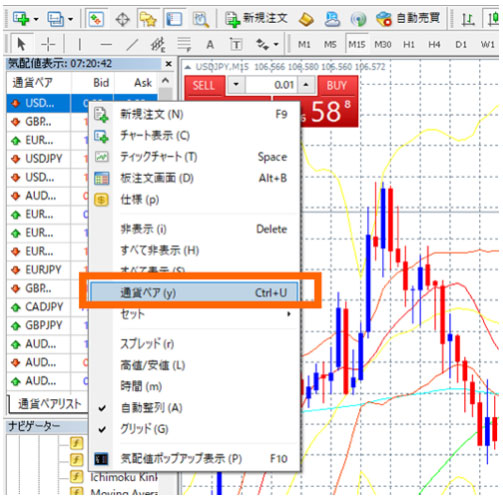Click the Market Watch scrollbar up arrow
Image resolution: width=503 pixels, height=497 pixels.
165,81
